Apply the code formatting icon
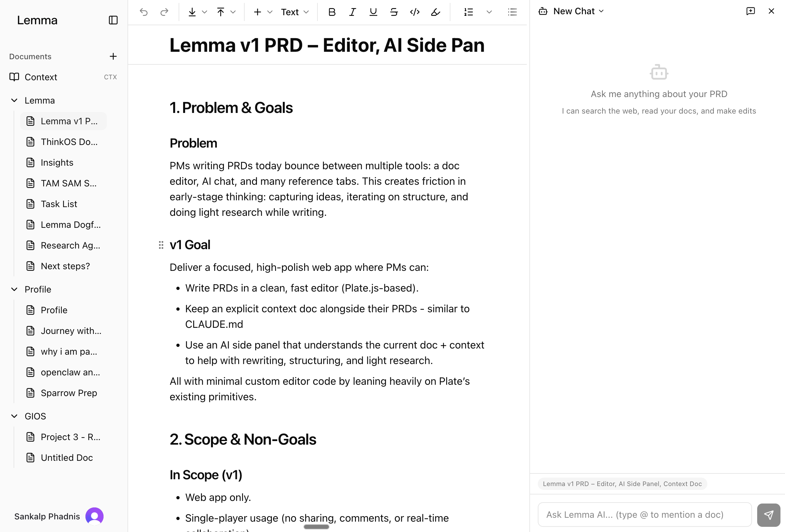 [x=415, y=12]
